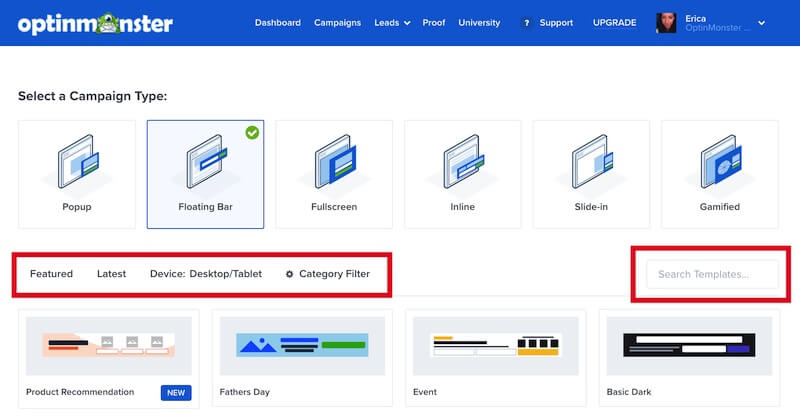Open the University menu item
This screenshot has height=419, width=800.
[x=479, y=23]
